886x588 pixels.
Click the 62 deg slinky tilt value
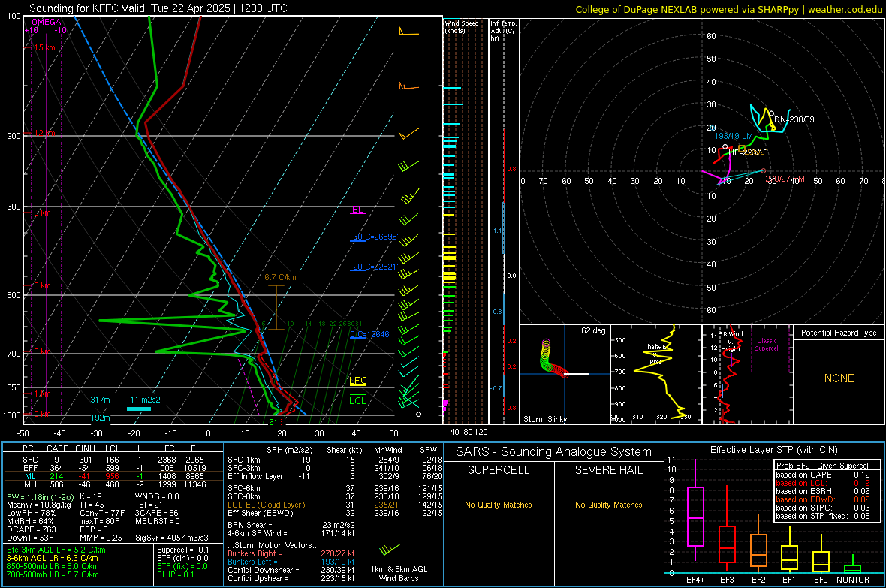coord(593,330)
